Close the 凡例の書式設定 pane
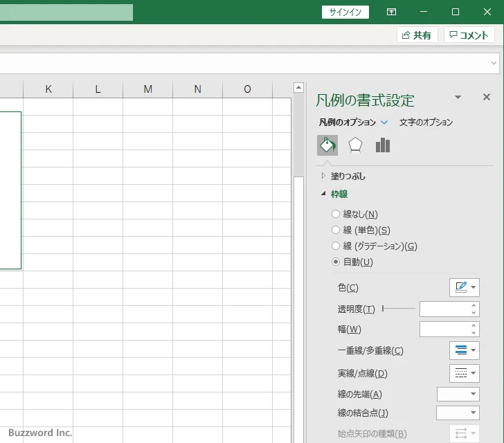Viewport: 504px width, 443px height. click(486, 97)
